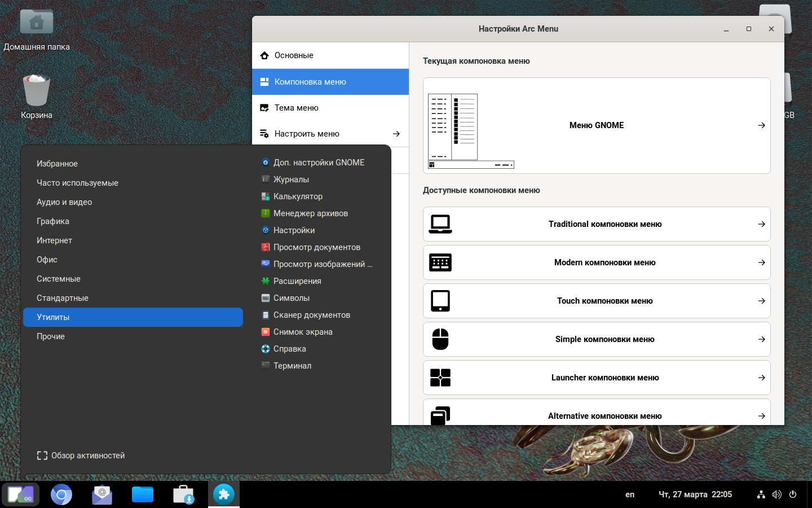Click the power tray icon
The height and width of the screenshot is (508, 812).
click(793, 494)
